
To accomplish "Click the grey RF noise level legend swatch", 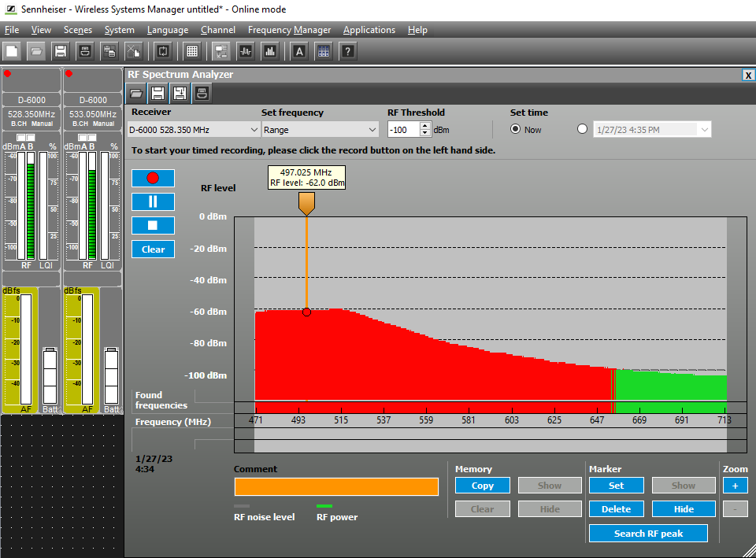I will [242, 506].
